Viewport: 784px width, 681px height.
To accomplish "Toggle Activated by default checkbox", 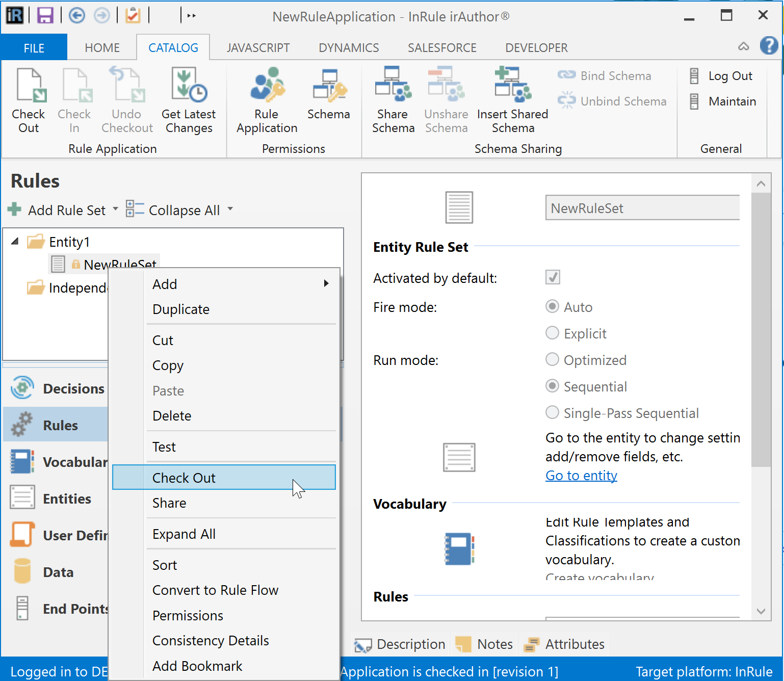I will click(553, 277).
